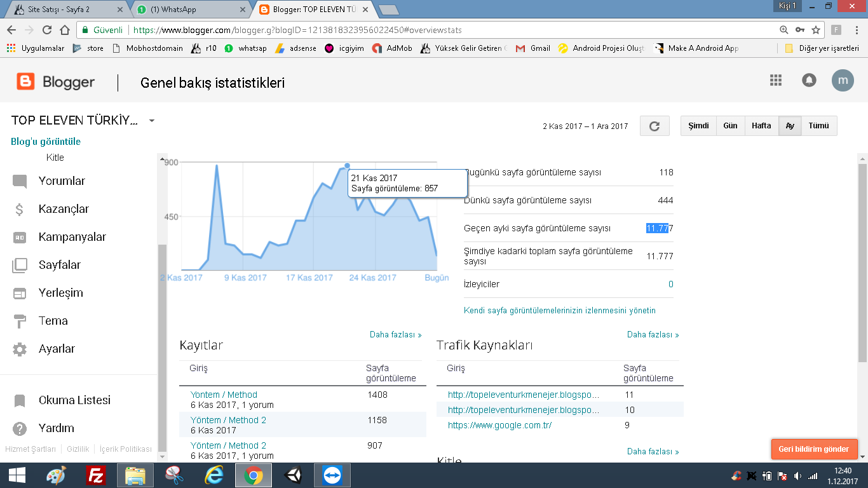
Task: Open the Kazançlar dollar icon in sidebar
Action: point(20,210)
